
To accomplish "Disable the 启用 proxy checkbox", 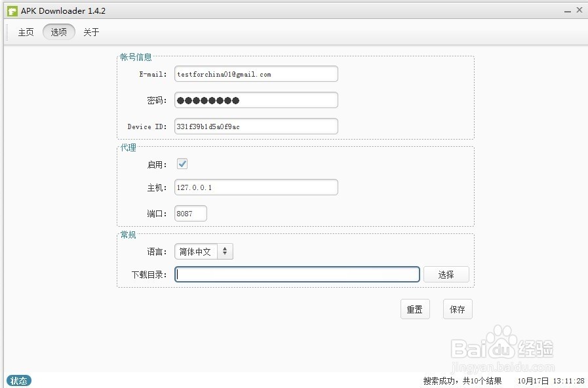I will (182, 164).
